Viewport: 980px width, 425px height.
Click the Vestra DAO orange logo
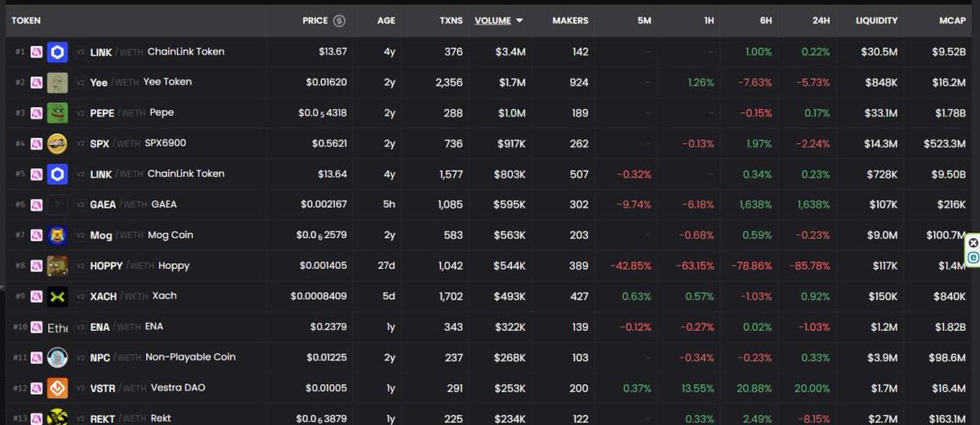pyautogui.click(x=57, y=388)
